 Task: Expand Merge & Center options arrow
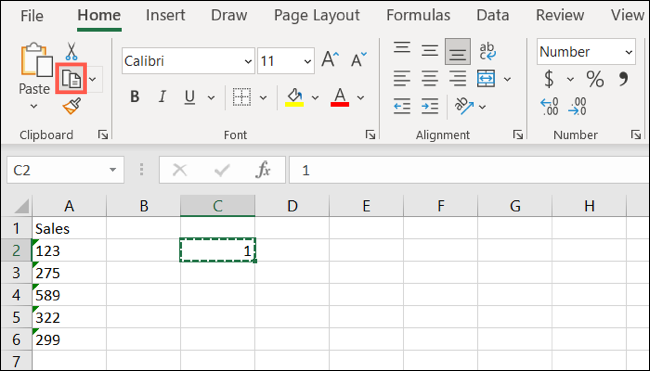(507, 79)
